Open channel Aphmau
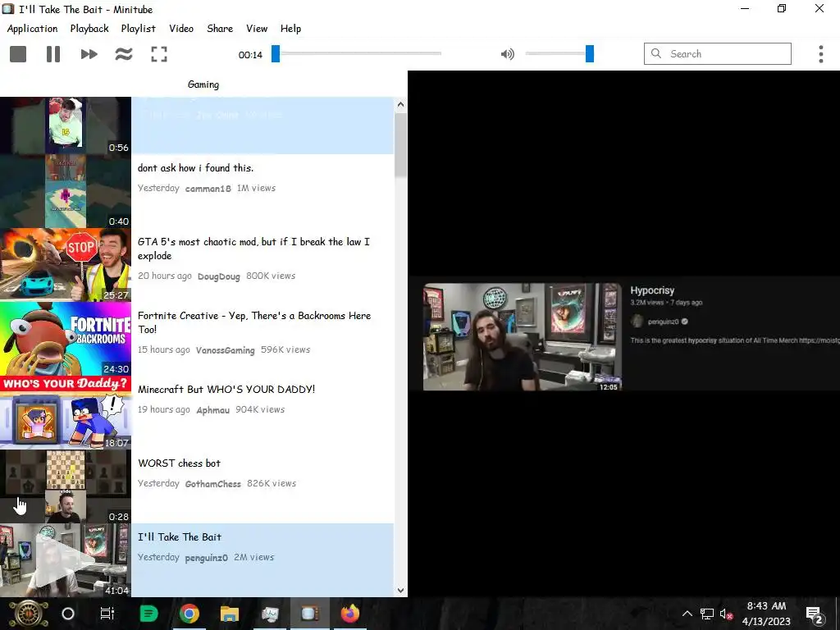 [212, 410]
